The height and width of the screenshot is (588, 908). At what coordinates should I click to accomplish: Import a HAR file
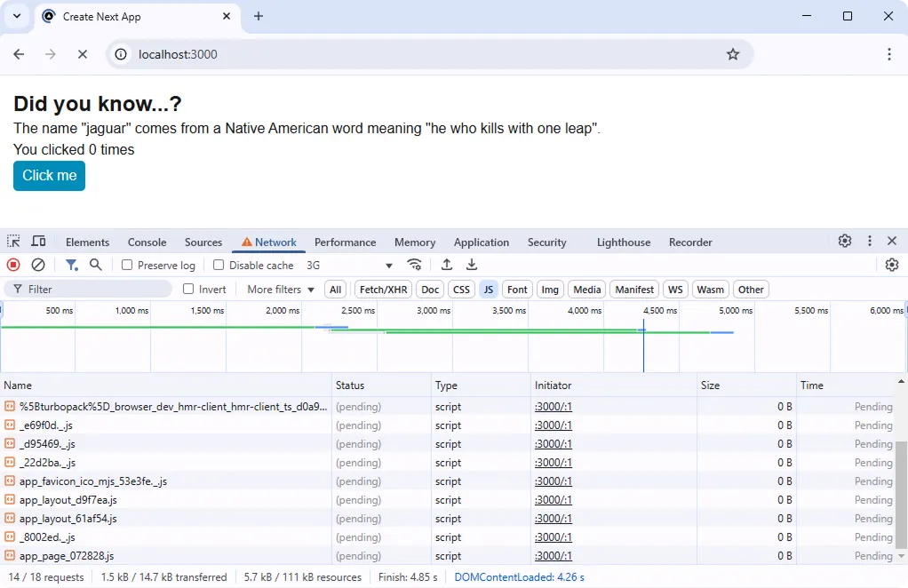pos(447,265)
